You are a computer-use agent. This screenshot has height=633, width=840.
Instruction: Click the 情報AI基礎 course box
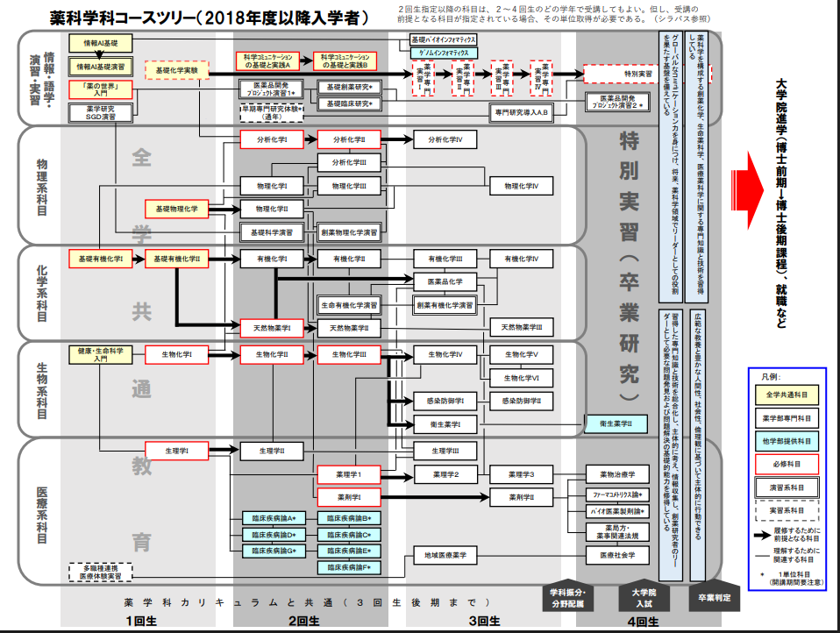pyautogui.click(x=100, y=43)
